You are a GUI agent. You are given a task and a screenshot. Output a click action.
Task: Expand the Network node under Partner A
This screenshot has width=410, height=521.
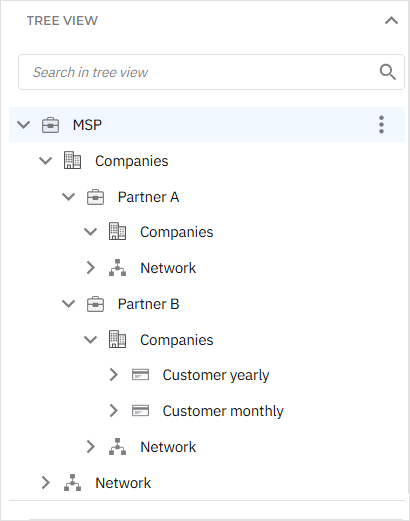tap(90, 268)
